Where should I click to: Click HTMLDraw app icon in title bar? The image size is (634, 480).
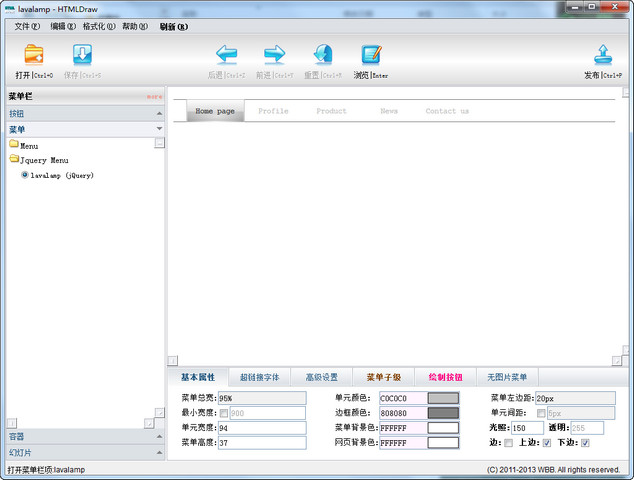10,9
